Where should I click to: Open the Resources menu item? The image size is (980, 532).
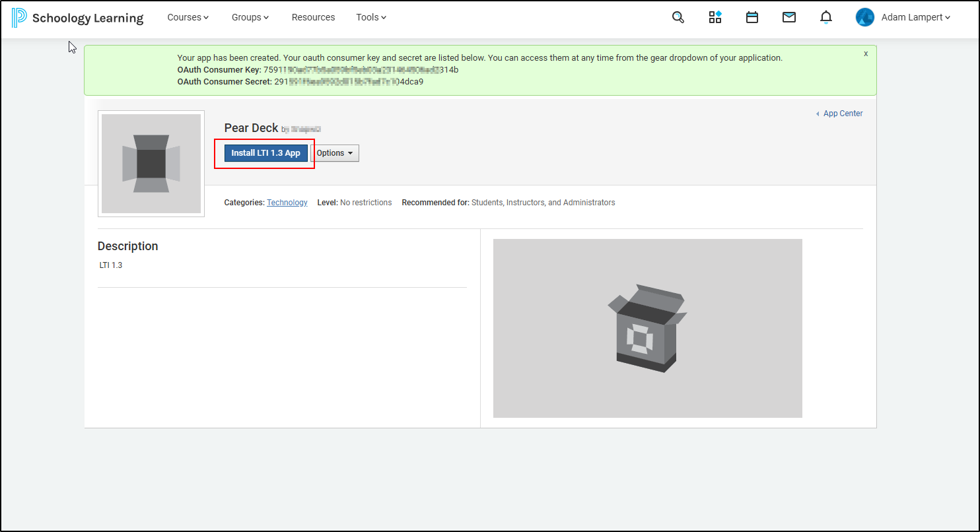point(313,17)
